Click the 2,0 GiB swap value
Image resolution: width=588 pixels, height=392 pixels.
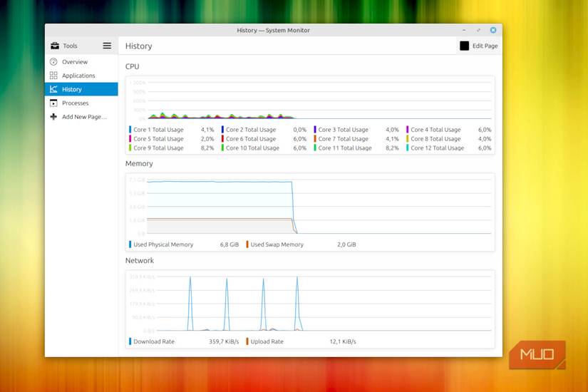click(346, 244)
